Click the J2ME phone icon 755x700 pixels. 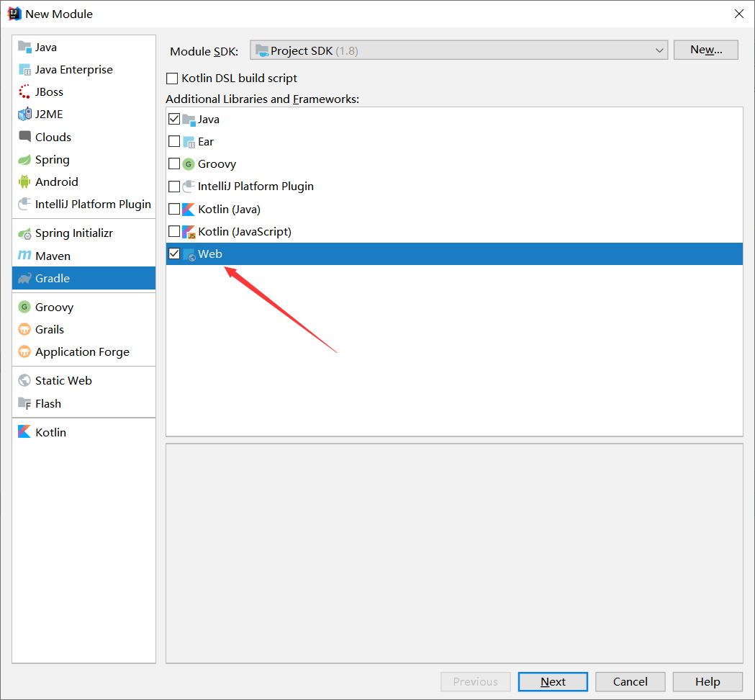coord(24,115)
